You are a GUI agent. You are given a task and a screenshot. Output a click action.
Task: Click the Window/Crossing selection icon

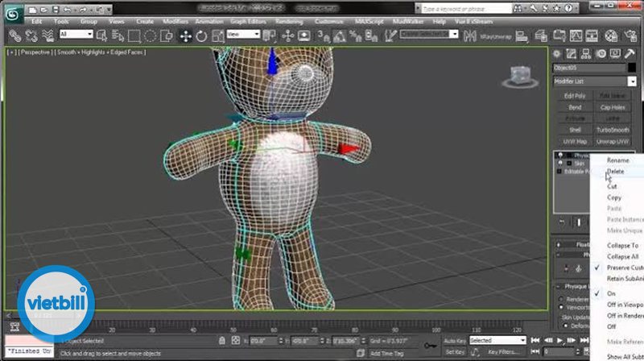167,35
